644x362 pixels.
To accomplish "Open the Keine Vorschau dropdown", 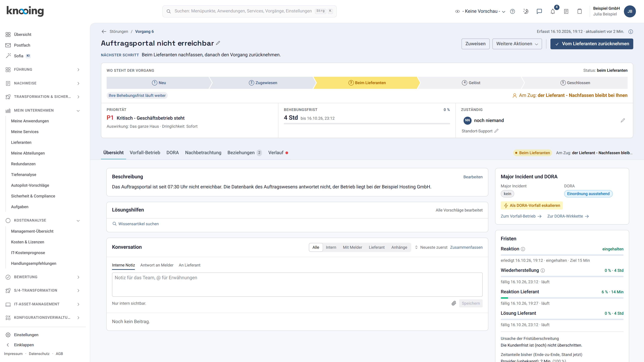I will pyautogui.click(x=480, y=11).
